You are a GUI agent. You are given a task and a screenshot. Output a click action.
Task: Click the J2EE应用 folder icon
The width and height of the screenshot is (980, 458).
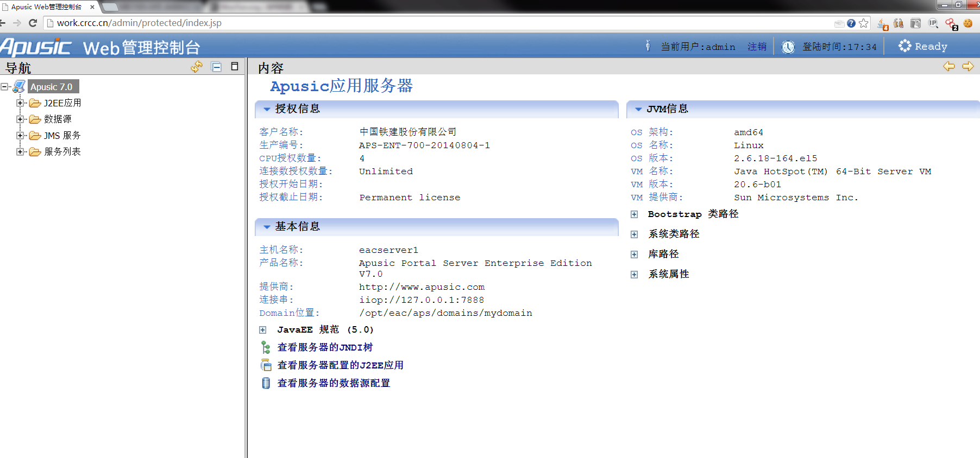[x=35, y=103]
